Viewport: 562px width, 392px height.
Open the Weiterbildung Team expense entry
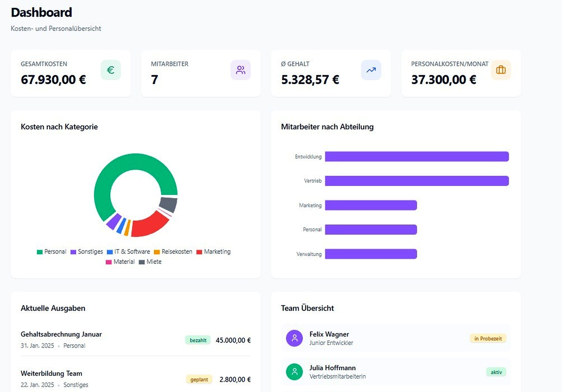pos(51,374)
